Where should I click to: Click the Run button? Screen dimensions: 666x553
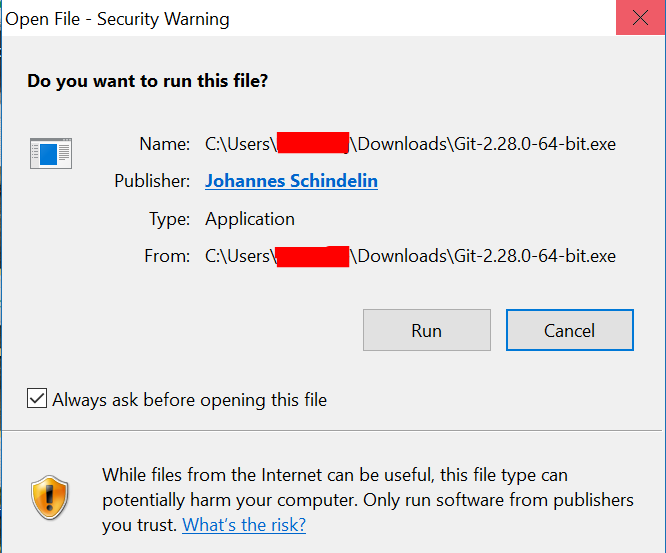click(426, 330)
